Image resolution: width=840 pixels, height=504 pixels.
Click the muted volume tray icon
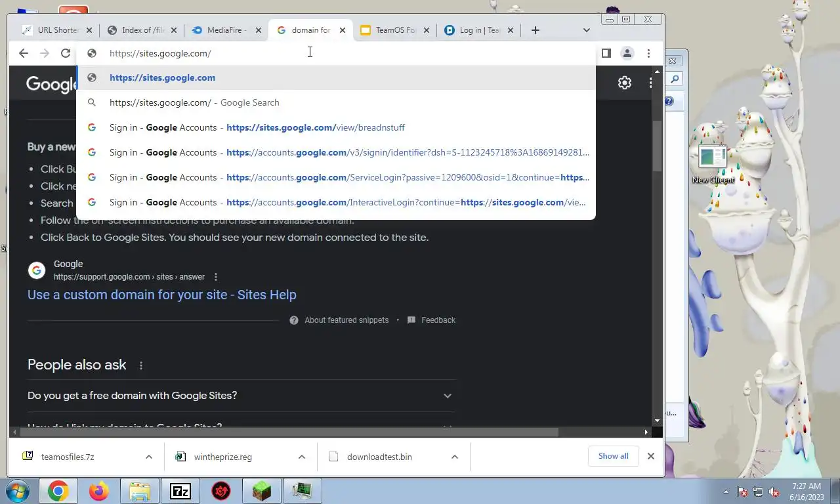(774, 492)
